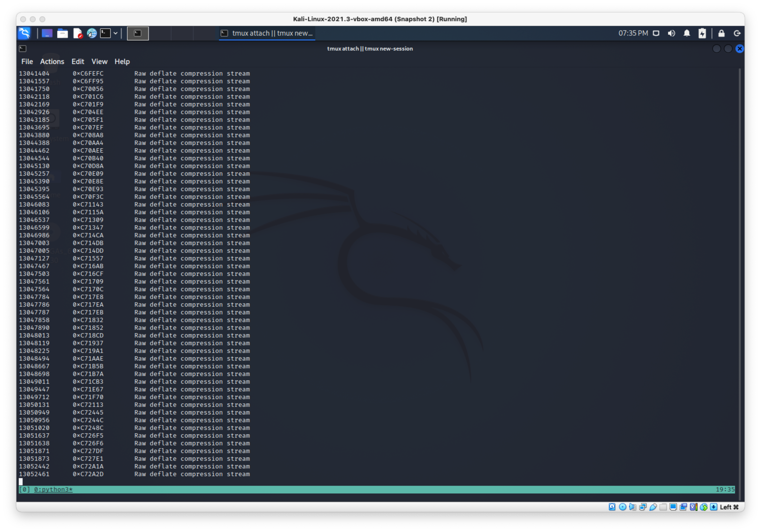
Task: Select the tmux attach taskbar window button
Action: click(267, 33)
